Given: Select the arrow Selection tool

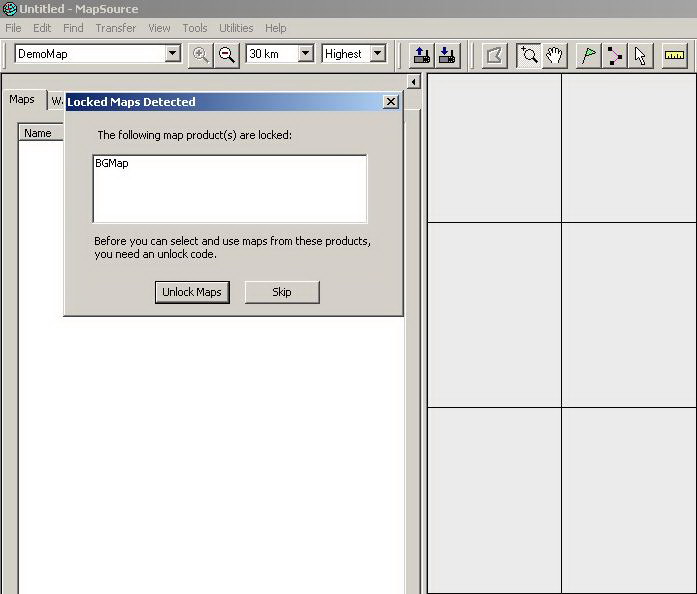Looking at the screenshot, I should point(640,55).
